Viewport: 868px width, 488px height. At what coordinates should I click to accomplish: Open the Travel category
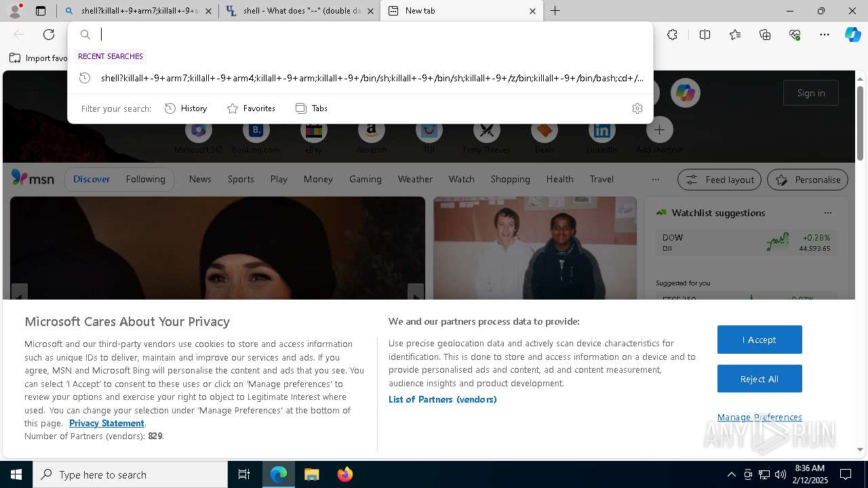pyautogui.click(x=601, y=179)
